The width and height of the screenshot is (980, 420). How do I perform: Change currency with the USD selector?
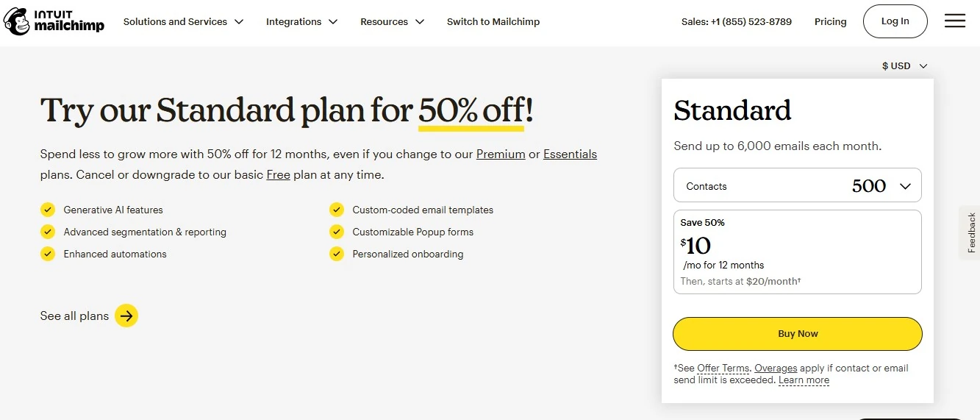coord(904,66)
